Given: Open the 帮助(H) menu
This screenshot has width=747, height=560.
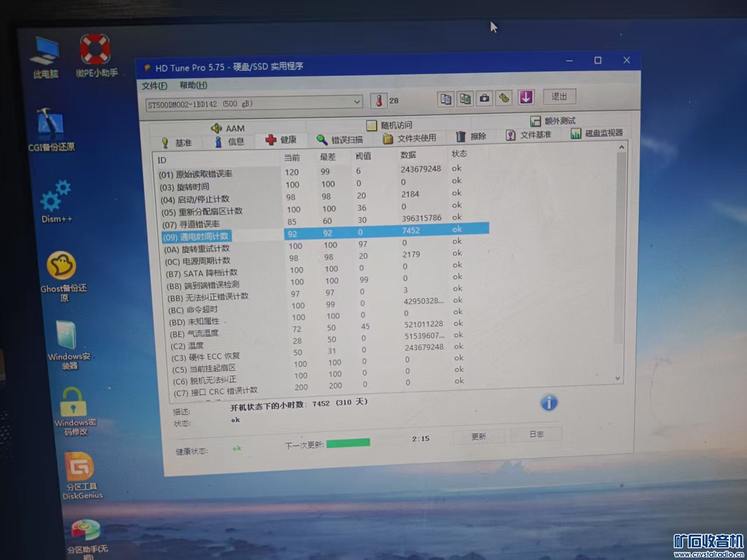Looking at the screenshot, I should click(x=193, y=85).
